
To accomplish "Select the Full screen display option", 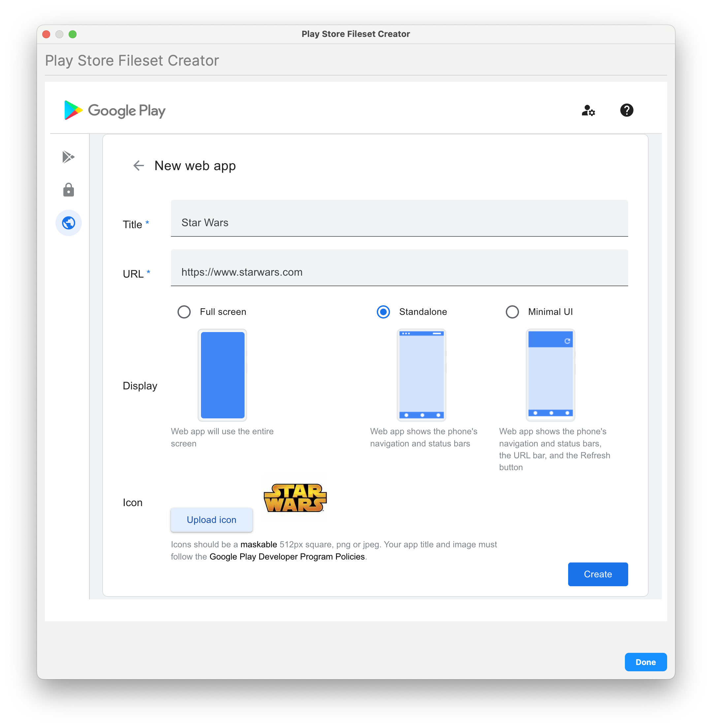I will pyautogui.click(x=184, y=312).
